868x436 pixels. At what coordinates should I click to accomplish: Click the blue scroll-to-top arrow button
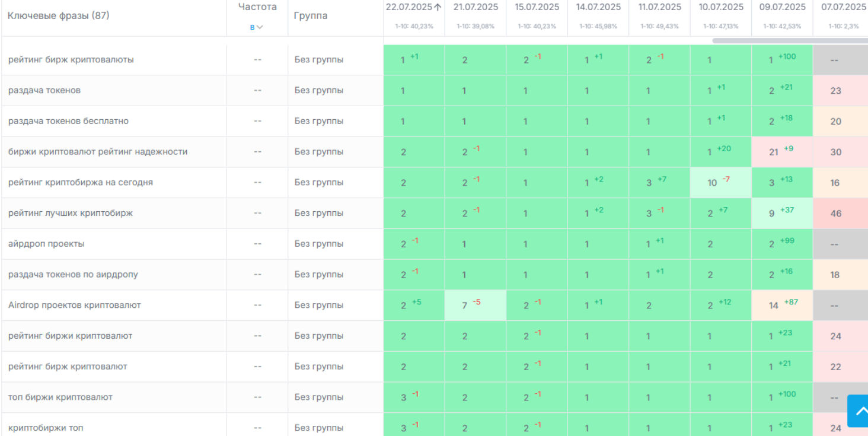858,410
